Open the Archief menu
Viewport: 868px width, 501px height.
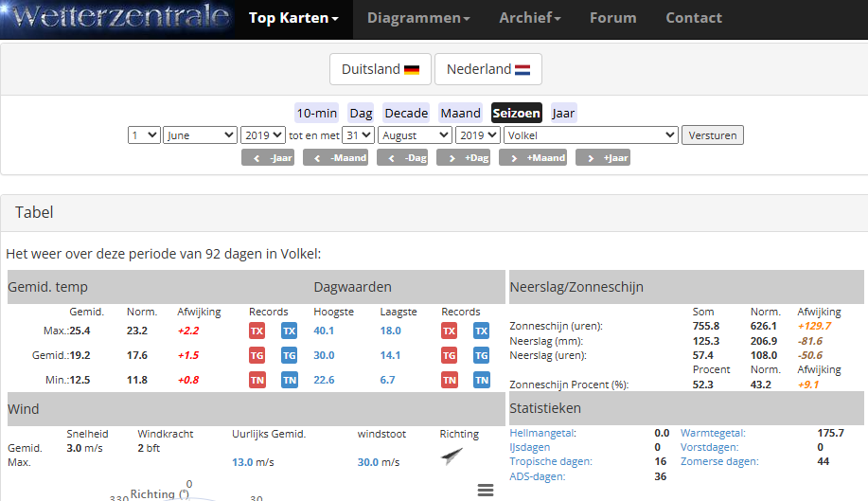[x=530, y=18]
